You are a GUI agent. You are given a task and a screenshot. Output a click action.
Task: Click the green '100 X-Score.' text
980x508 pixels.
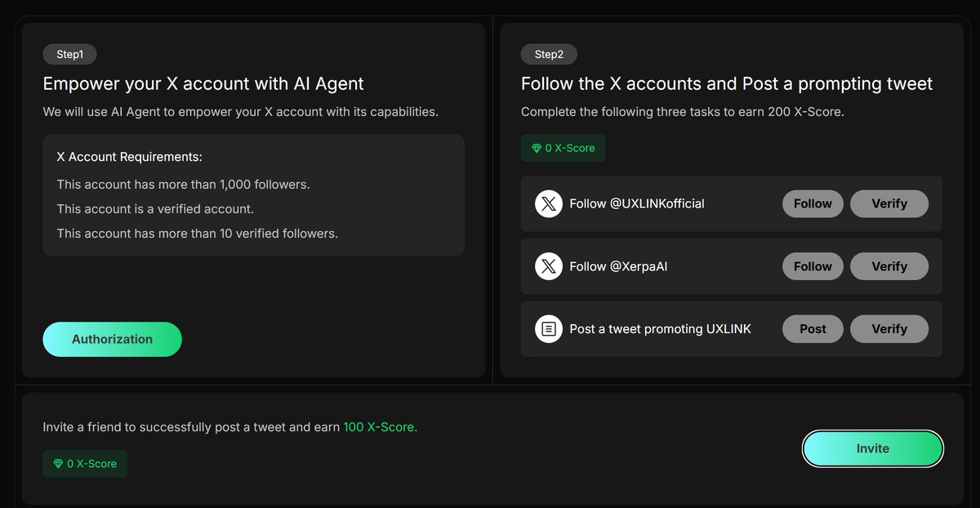pos(380,427)
